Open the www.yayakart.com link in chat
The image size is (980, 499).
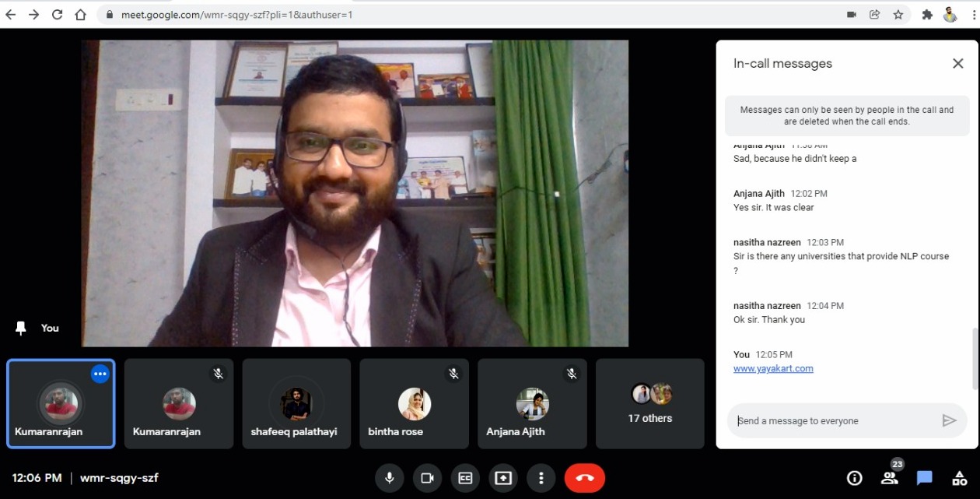point(773,368)
